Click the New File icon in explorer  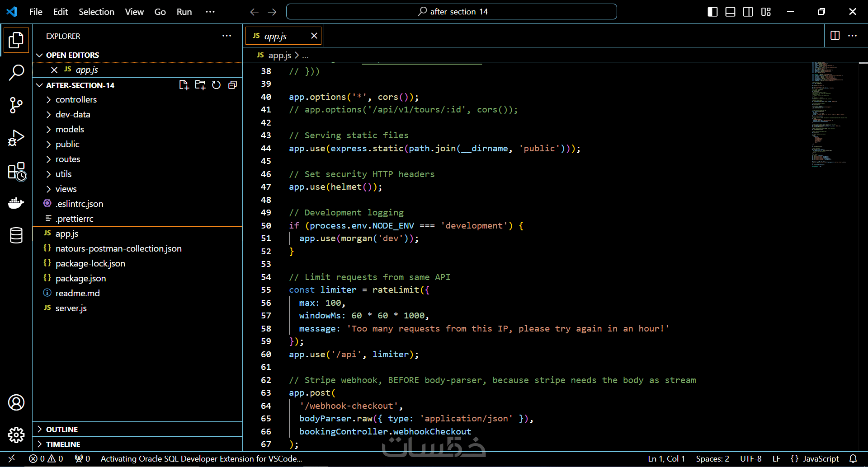tap(184, 85)
